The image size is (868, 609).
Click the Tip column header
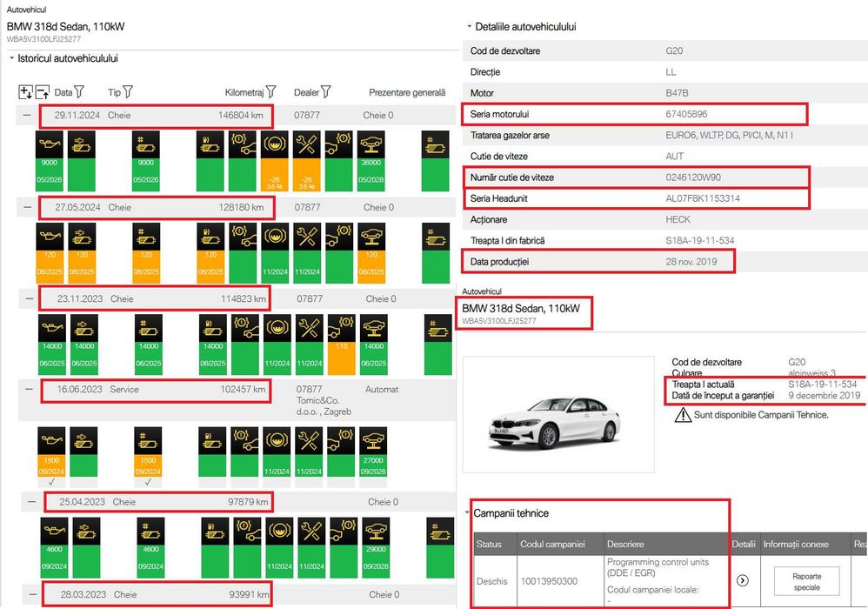(x=114, y=92)
